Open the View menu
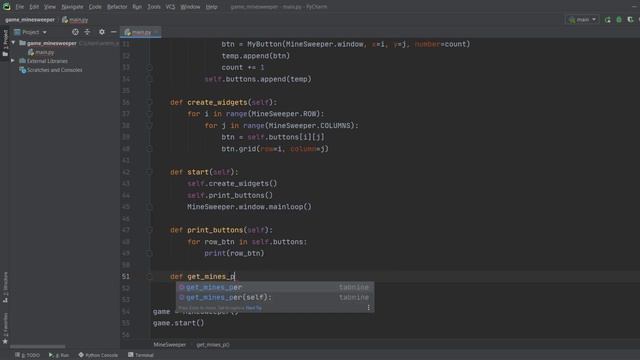 (50, 7)
